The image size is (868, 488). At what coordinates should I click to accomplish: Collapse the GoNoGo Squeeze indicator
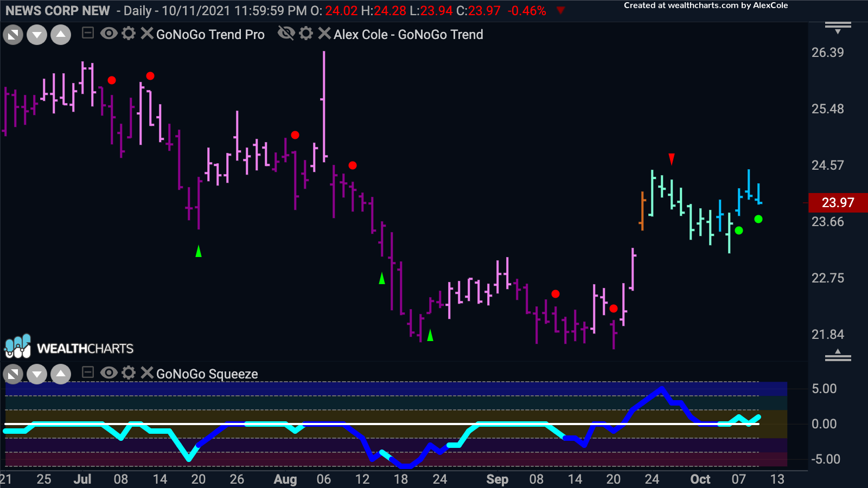point(88,373)
